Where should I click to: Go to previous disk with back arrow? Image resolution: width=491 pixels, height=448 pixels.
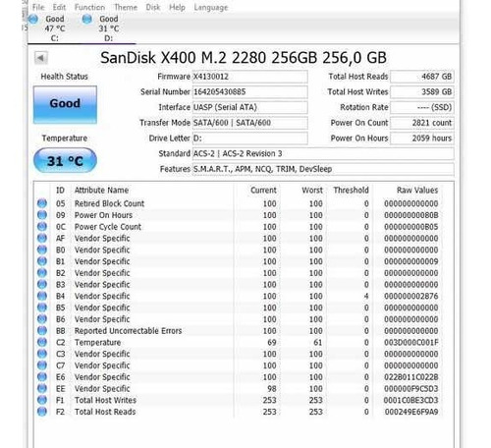[41, 58]
